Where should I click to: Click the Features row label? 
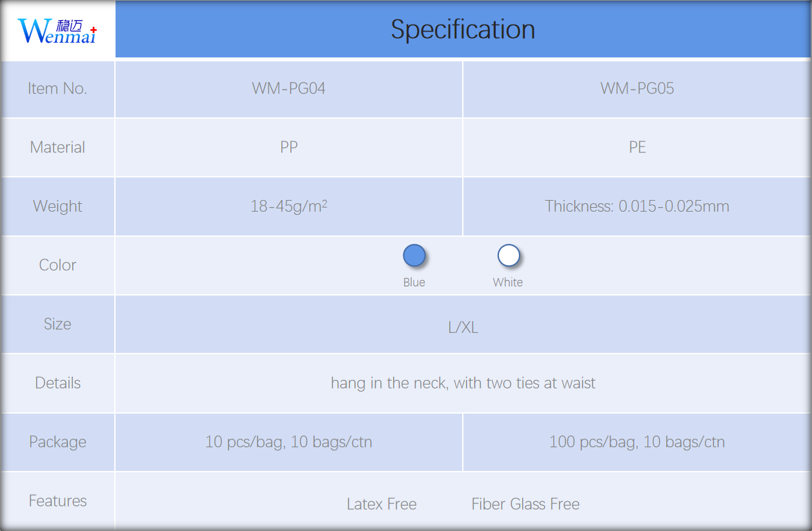coord(57,501)
